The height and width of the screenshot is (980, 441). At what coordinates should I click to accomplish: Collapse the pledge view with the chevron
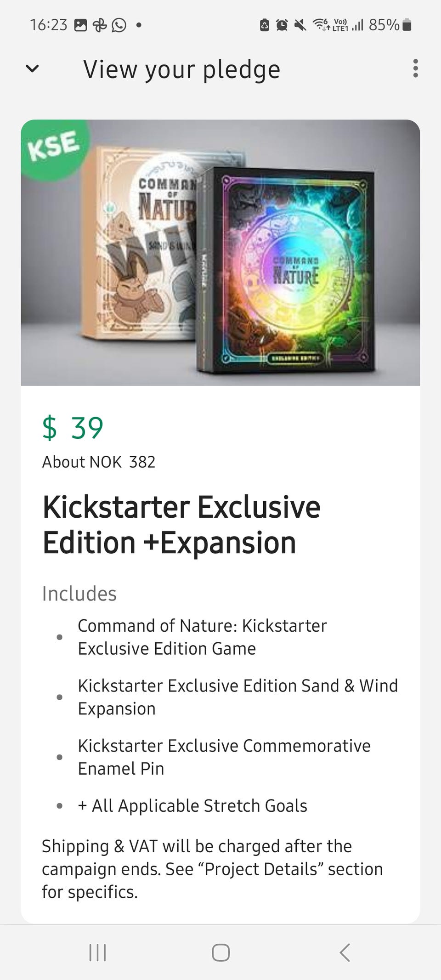point(32,69)
